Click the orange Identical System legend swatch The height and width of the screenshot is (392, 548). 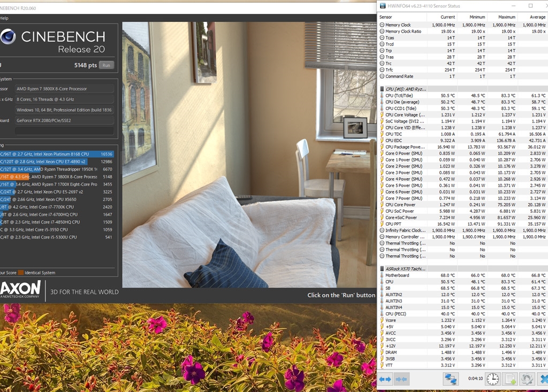coord(21,273)
